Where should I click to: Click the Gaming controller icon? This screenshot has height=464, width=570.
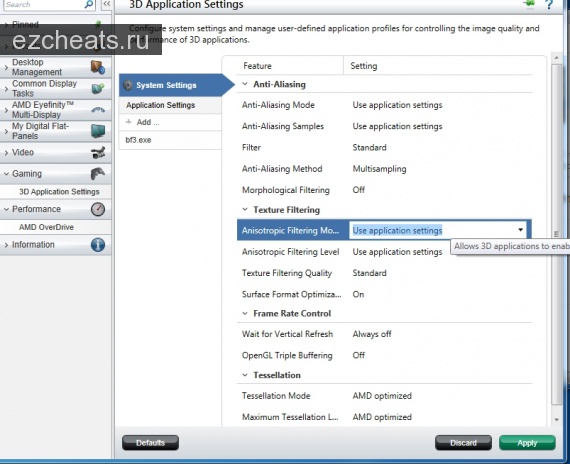click(97, 173)
